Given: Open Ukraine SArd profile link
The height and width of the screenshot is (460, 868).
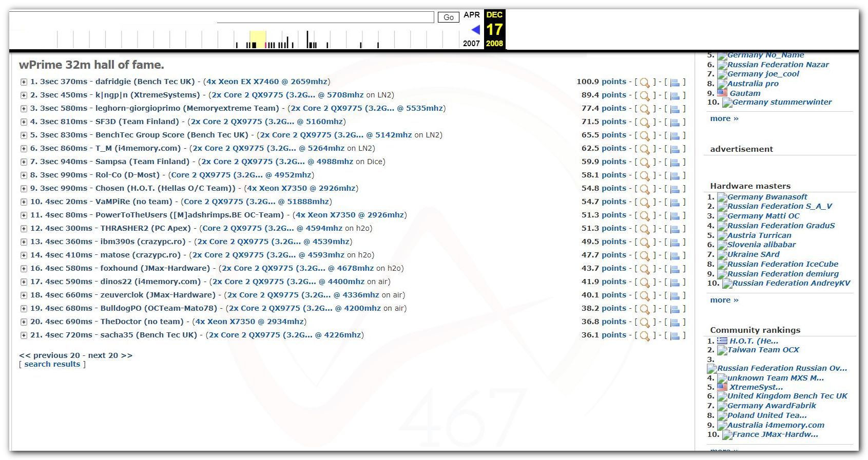Looking at the screenshot, I should pyautogui.click(x=753, y=254).
